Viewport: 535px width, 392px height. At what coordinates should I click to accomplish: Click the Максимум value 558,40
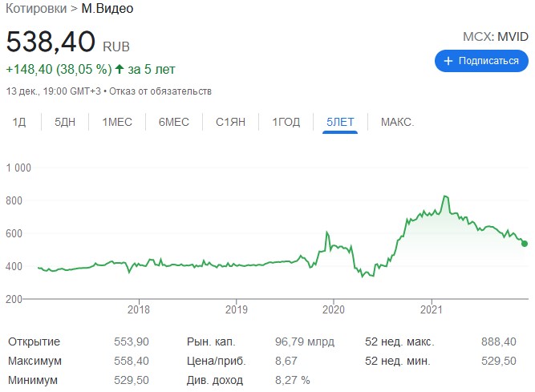pos(132,361)
